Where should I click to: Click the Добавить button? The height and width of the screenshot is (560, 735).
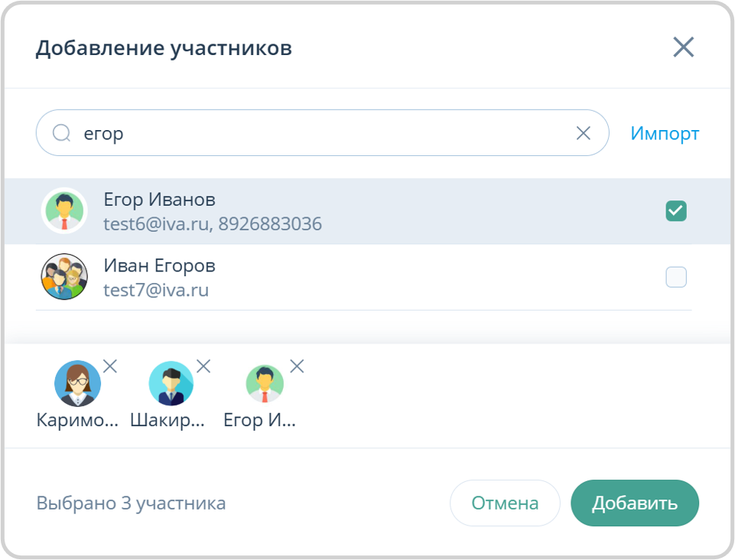point(635,503)
